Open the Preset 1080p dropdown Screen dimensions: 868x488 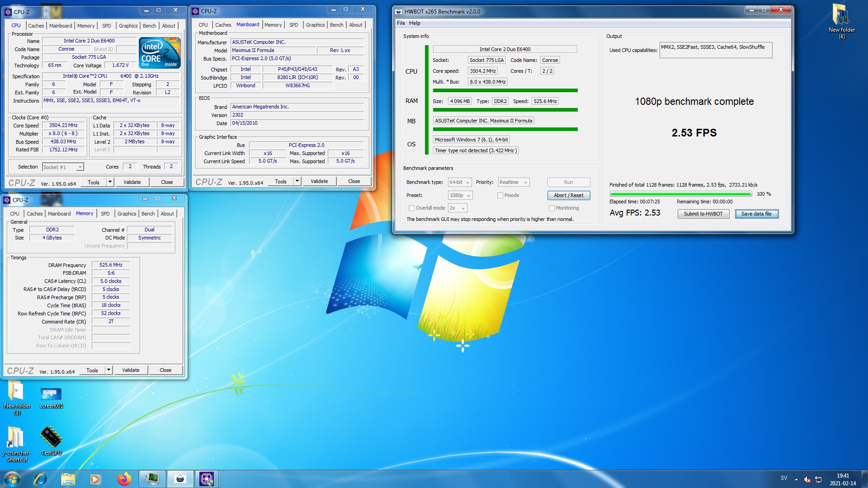pyautogui.click(x=460, y=195)
